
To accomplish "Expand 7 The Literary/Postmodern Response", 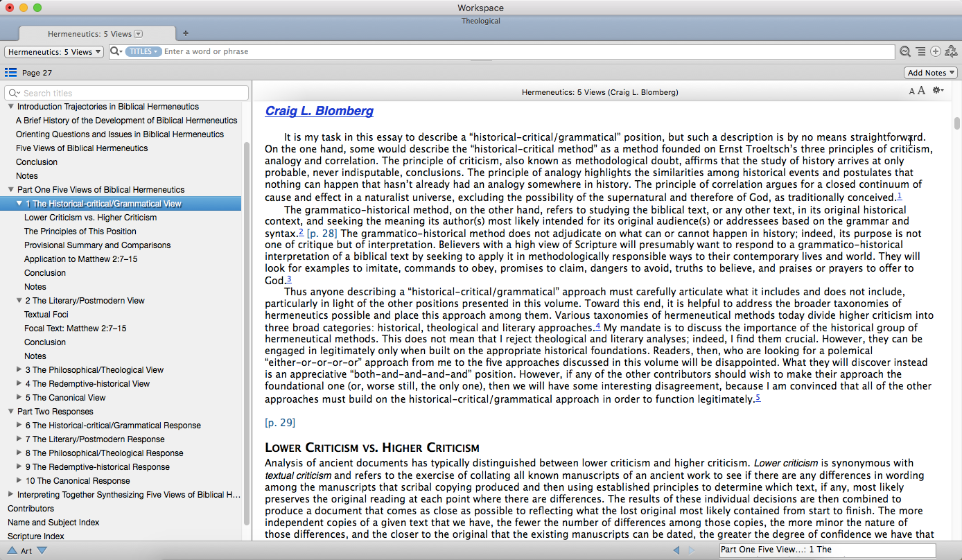I will click(x=19, y=439).
